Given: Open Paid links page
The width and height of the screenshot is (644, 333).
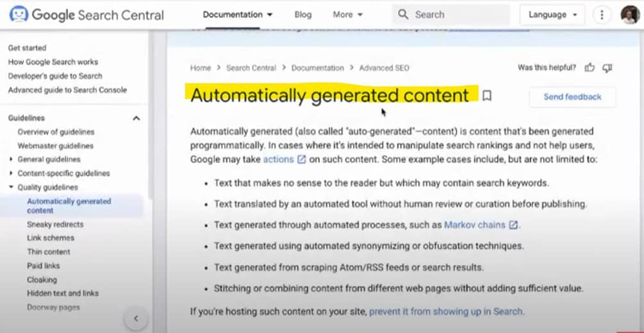Looking at the screenshot, I should coord(43,266).
